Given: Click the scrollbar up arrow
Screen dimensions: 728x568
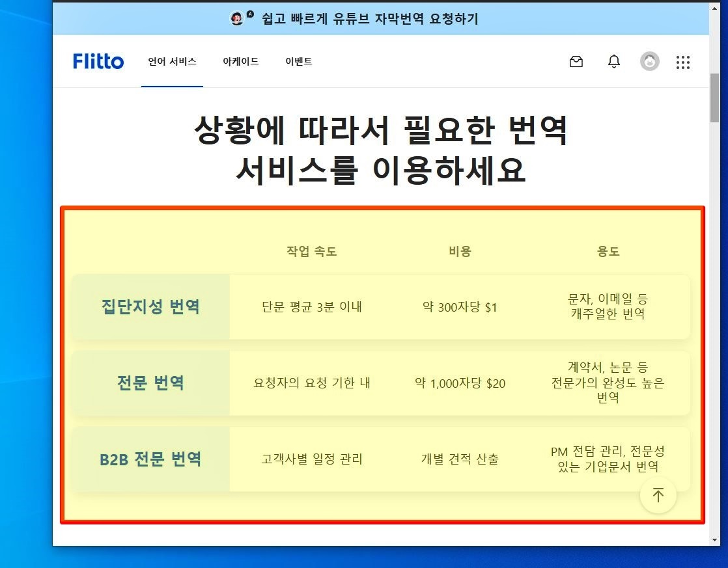Looking at the screenshot, I should point(714,8).
